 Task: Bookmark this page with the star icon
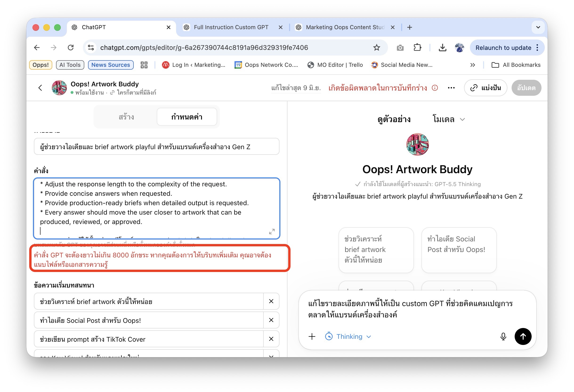click(376, 48)
